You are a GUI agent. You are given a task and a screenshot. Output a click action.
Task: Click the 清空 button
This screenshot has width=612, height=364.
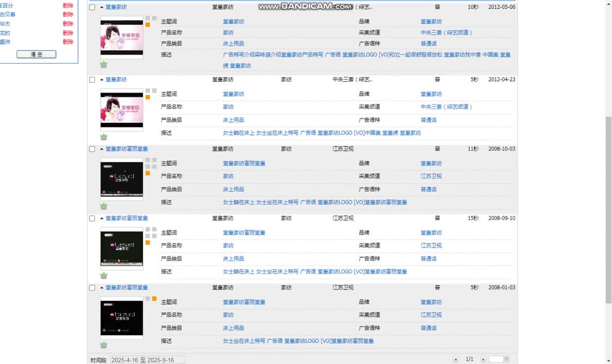pos(36,55)
